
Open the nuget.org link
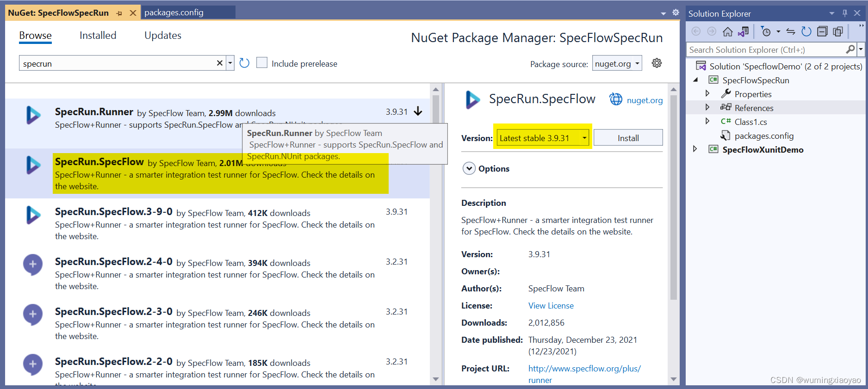(x=645, y=100)
